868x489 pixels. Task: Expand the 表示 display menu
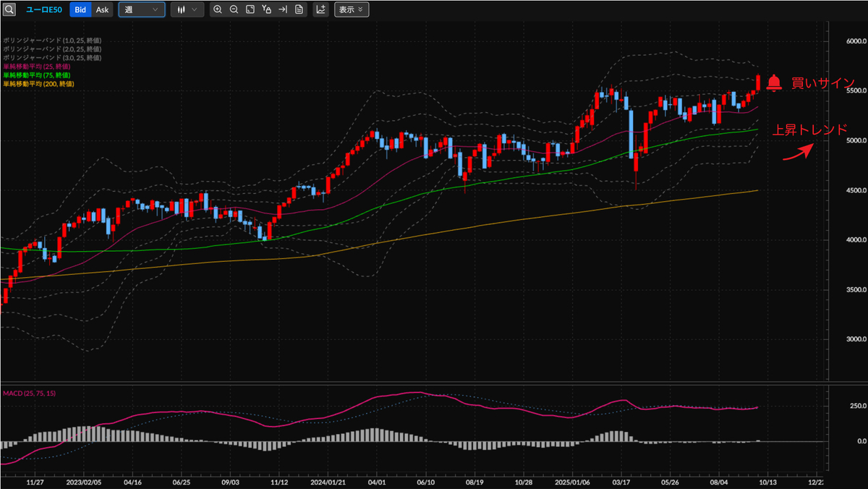tap(352, 9)
